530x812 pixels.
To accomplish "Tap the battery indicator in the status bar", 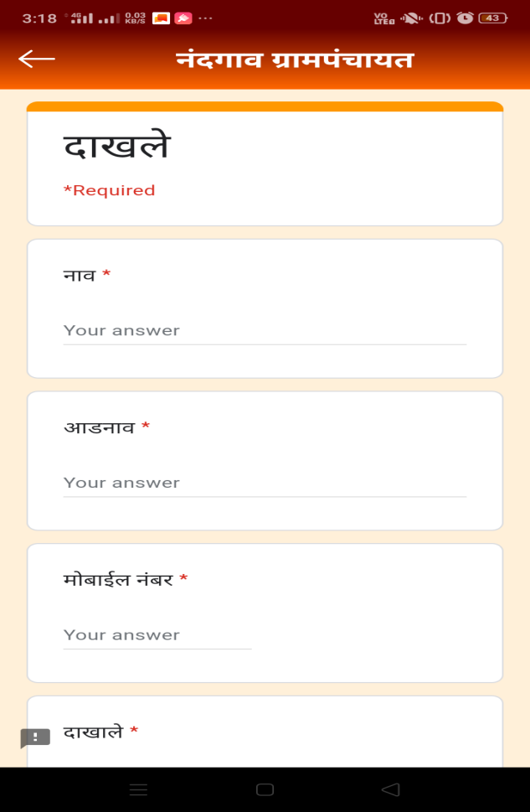I will (493, 18).
